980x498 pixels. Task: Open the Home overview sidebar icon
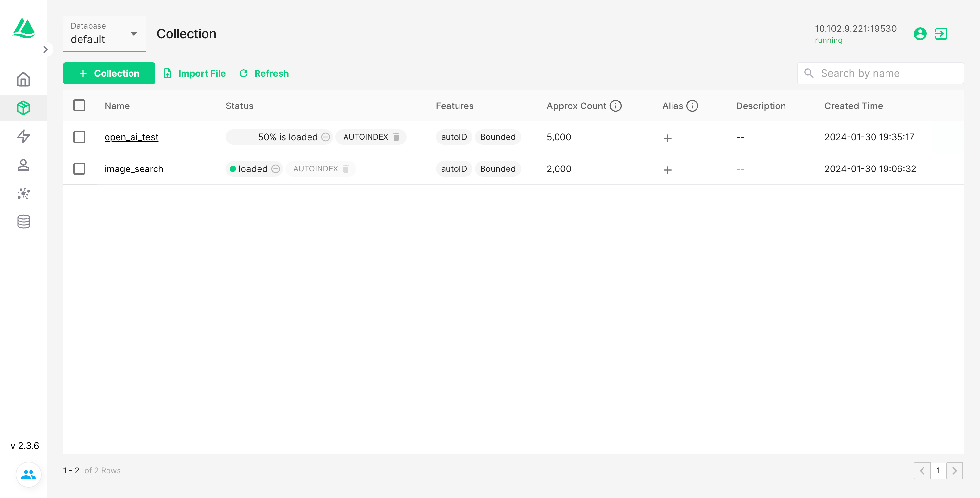pyautogui.click(x=23, y=79)
